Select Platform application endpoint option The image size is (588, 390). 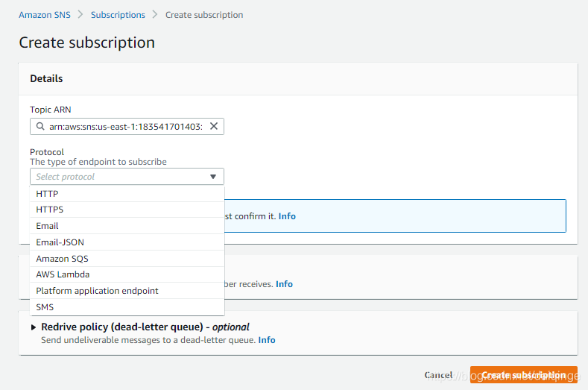(x=127, y=291)
